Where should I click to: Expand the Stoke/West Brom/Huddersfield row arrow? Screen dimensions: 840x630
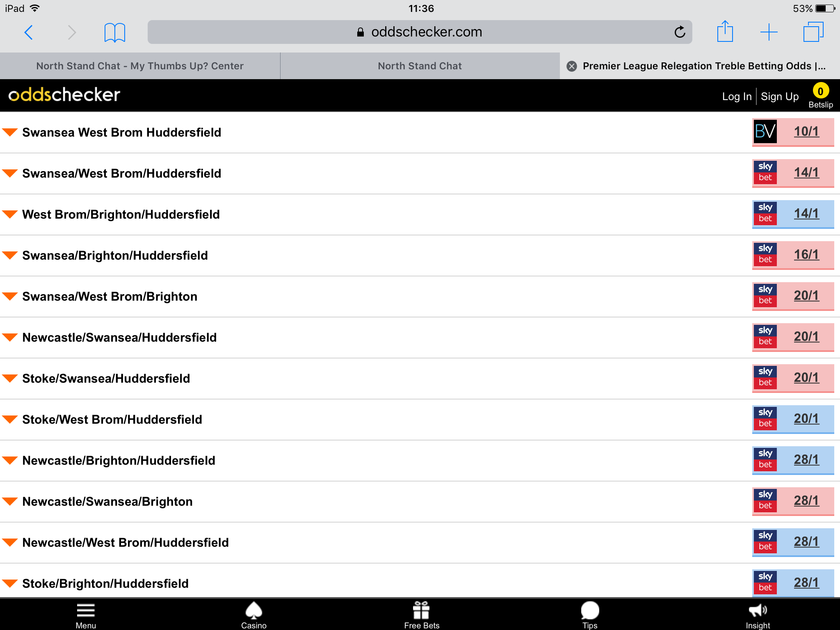10,419
